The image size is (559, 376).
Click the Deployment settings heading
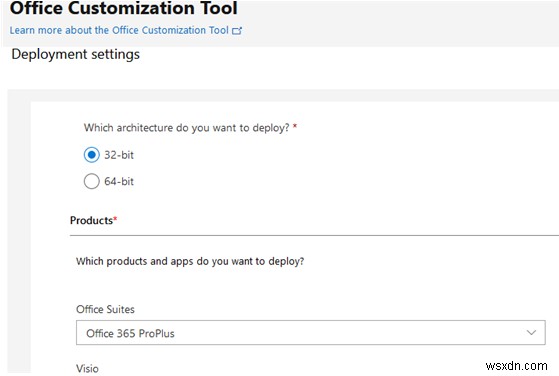(76, 54)
